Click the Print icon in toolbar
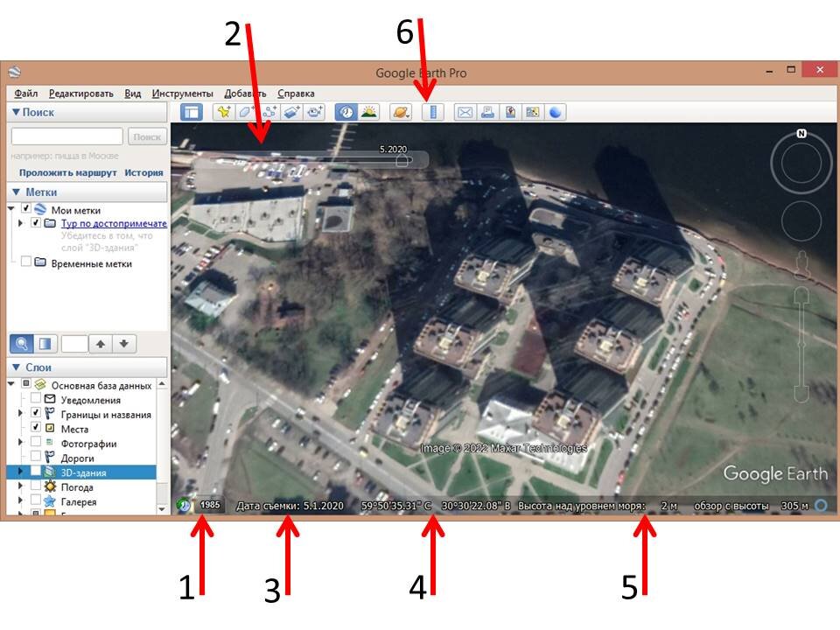The height and width of the screenshot is (630, 840). coord(487,112)
